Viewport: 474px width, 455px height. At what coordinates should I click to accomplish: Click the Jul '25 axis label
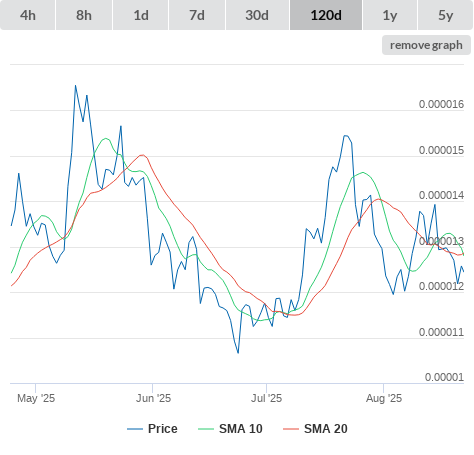click(x=266, y=398)
